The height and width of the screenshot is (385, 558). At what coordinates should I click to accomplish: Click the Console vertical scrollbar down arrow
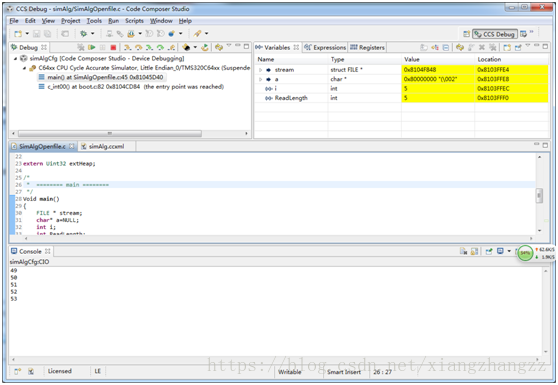546,352
